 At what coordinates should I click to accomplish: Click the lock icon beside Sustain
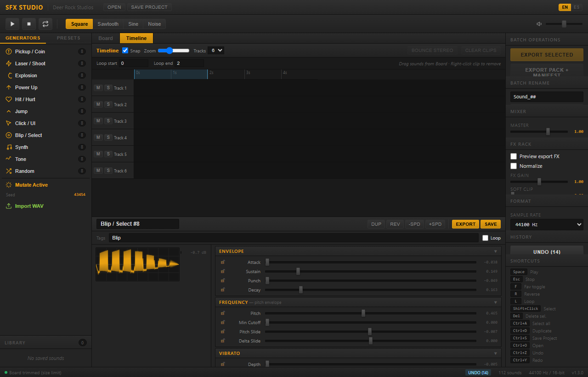click(x=223, y=271)
